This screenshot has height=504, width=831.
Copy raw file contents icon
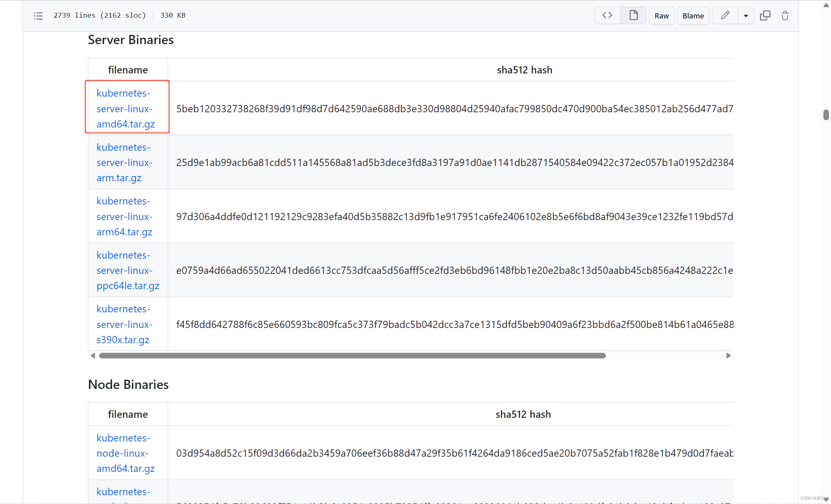765,16
